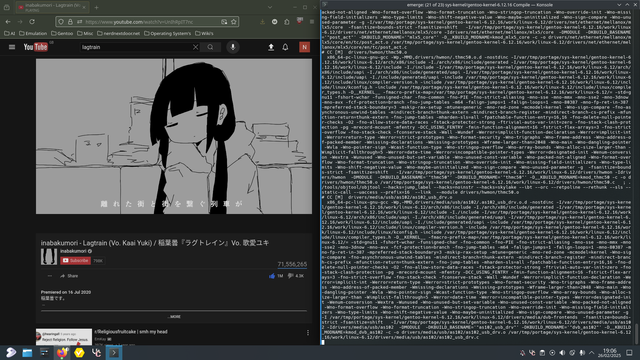Open options for the Religiousfruitcake video
640x360 pixels.
(308, 333)
